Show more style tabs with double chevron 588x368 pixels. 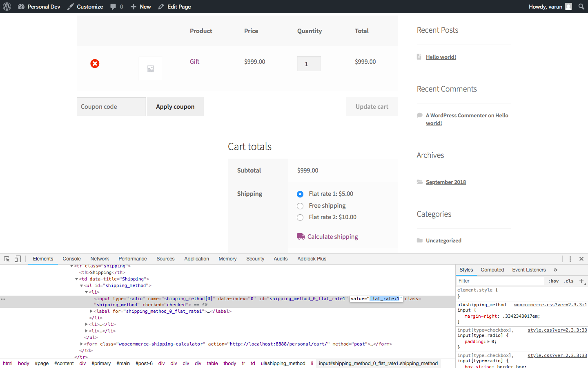555,270
